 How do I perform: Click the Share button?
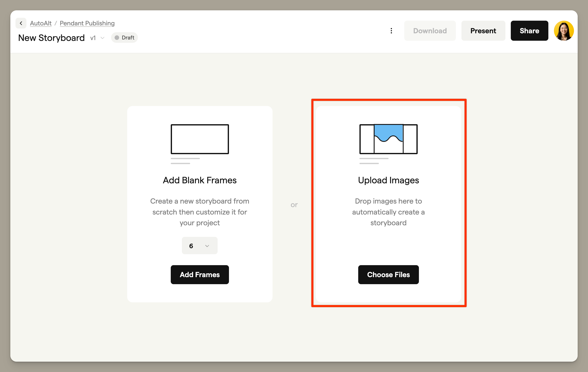click(x=529, y=31)
